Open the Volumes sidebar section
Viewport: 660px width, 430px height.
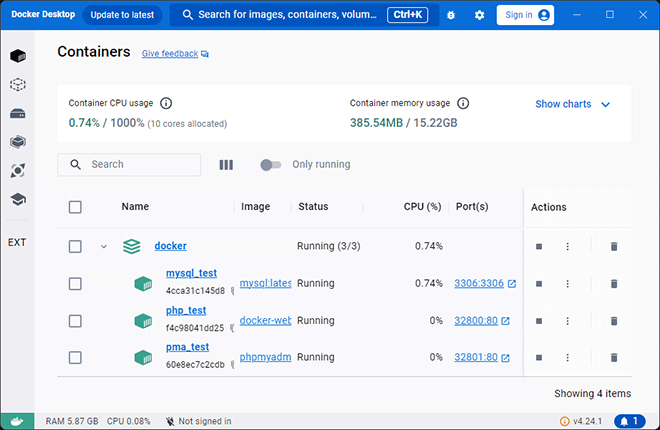[18, 114]
